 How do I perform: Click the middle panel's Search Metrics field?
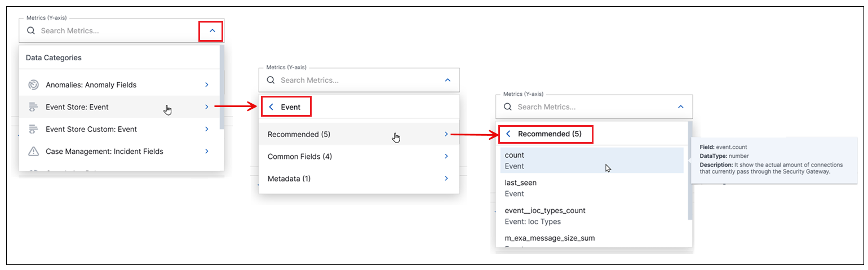[x=358, y=80]
